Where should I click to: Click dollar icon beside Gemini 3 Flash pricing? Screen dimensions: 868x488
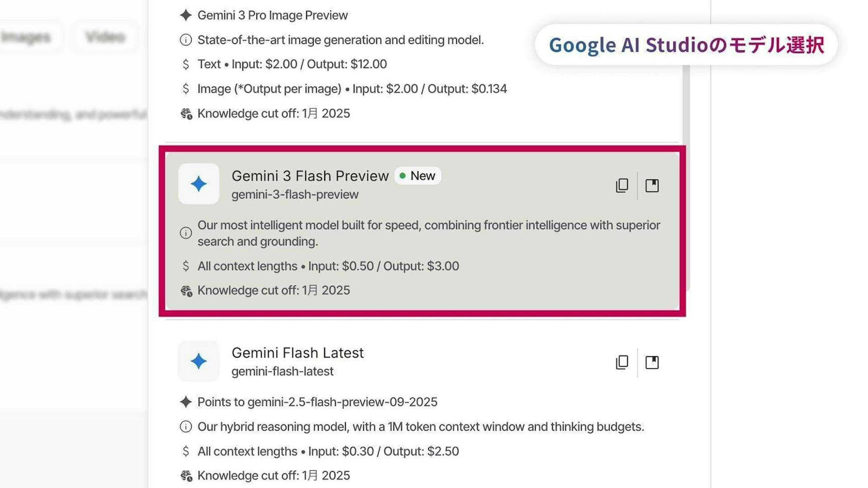(186, 266)
